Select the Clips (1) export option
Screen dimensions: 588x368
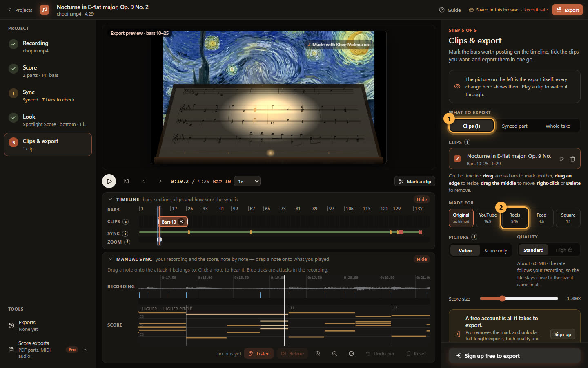click(472, 126)
